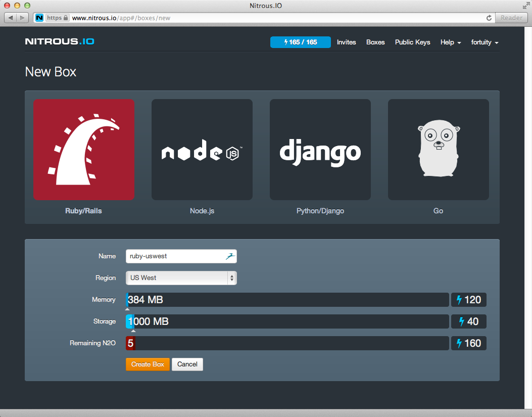This screenshot has height=417, width=532.
Task: Click the N2O balance 165 / 165 button
Action: click(x=300, y=42)
